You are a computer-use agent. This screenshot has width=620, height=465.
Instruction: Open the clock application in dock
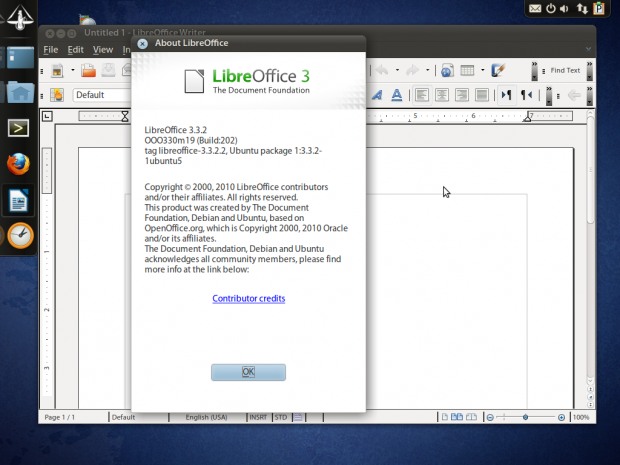[x=20, y=236]
